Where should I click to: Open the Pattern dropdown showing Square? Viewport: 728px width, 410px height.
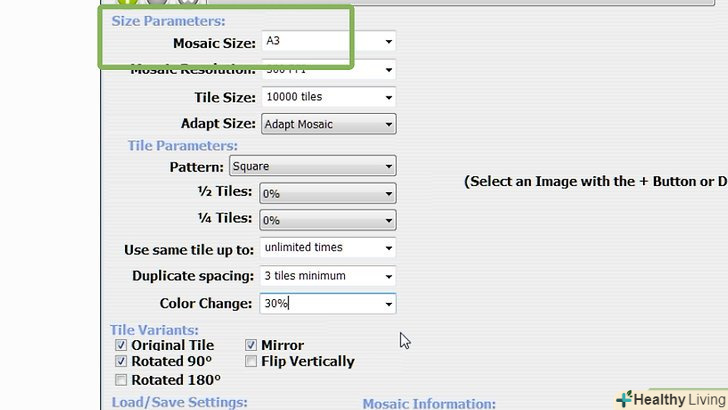[x=388, y=167]
